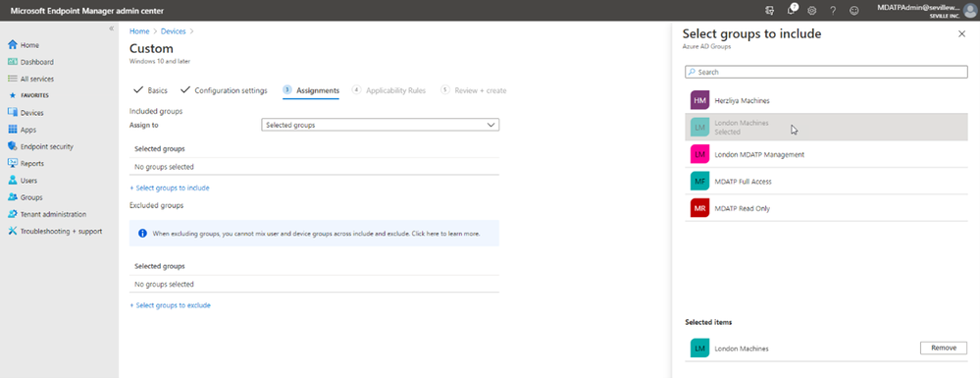Screen dimensions: 980x378
Task: Select Herzliya Machines group
Action: (x=826, y=100)
